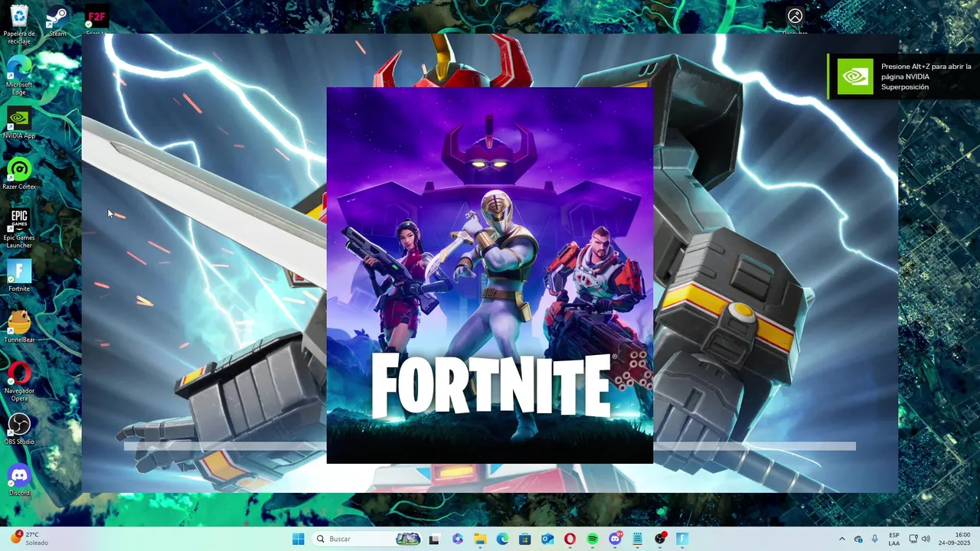Image resolution: width=980 pixels, height=551 pixels.
Task: Open Notepad from the taskbar
Action: (637, 539)
